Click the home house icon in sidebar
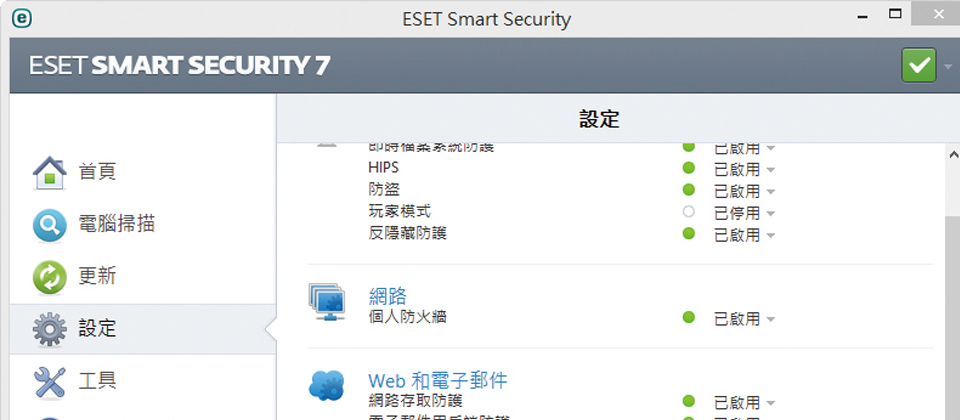This screenshot has height=420, width=960. [50, 173]
